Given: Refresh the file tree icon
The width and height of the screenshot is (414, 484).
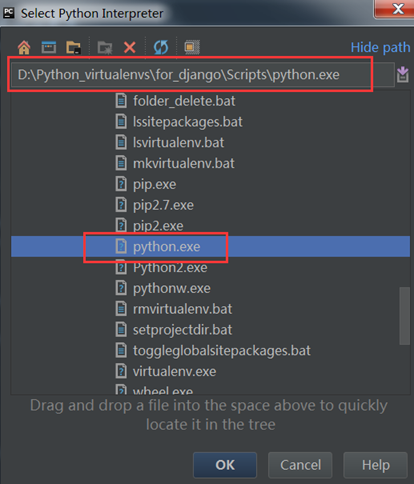Looking at the screenshot, I should point(161,47).
